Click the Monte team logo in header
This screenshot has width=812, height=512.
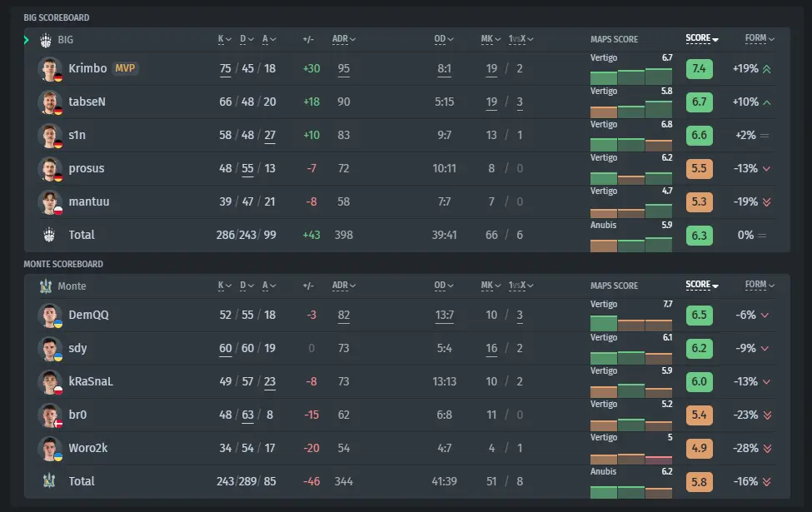[46, 286]
